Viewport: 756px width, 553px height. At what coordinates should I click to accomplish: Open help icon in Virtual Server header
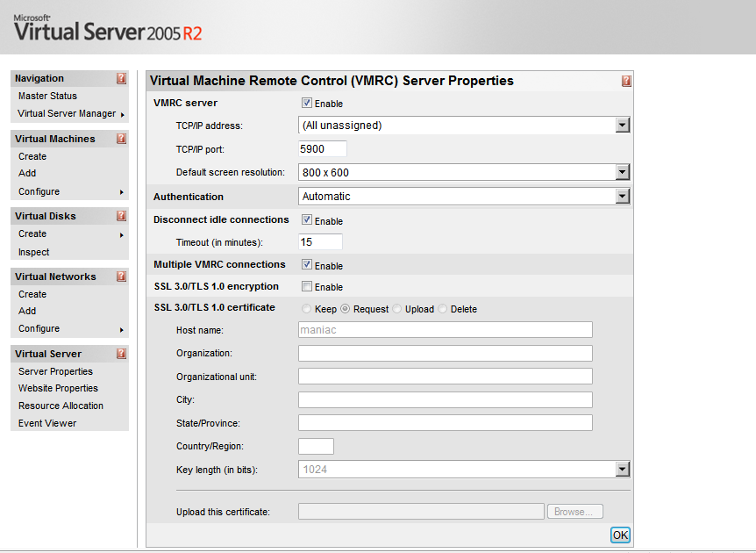coord(122,354)
